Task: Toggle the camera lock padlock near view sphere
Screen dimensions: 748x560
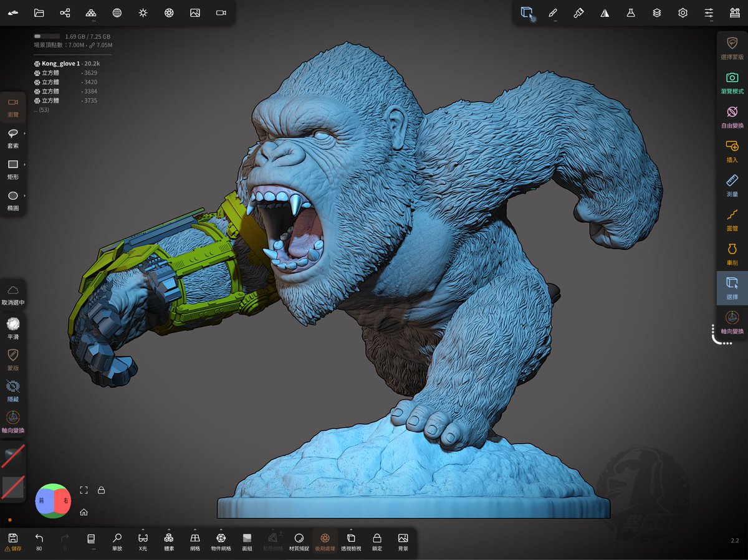Action: tap(101, 490)
